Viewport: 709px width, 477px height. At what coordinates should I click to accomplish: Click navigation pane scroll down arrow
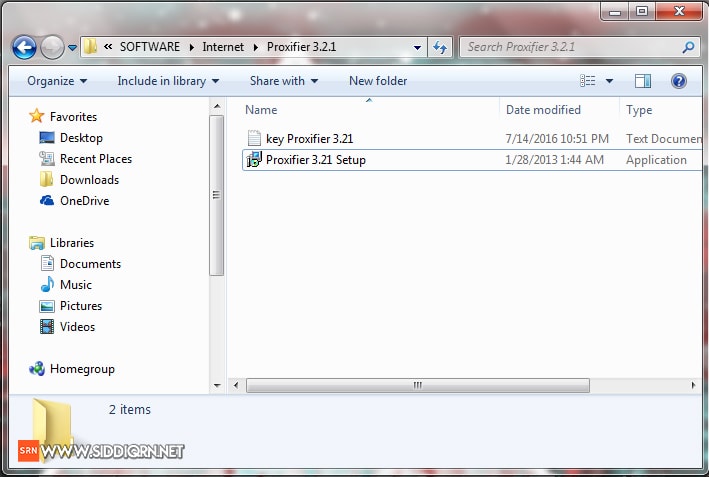[217, 386]
